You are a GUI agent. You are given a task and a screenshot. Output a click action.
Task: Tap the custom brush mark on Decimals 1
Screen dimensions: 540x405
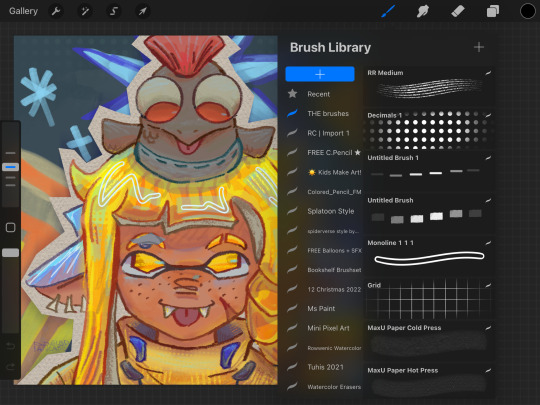coord(488,115)
